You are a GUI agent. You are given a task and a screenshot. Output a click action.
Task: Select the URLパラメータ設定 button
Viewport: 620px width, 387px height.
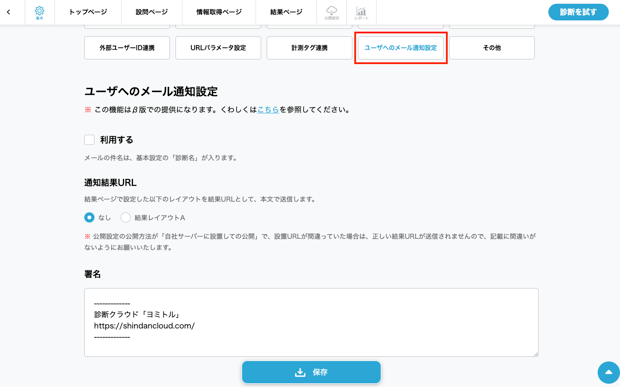(x=218, y=48)
